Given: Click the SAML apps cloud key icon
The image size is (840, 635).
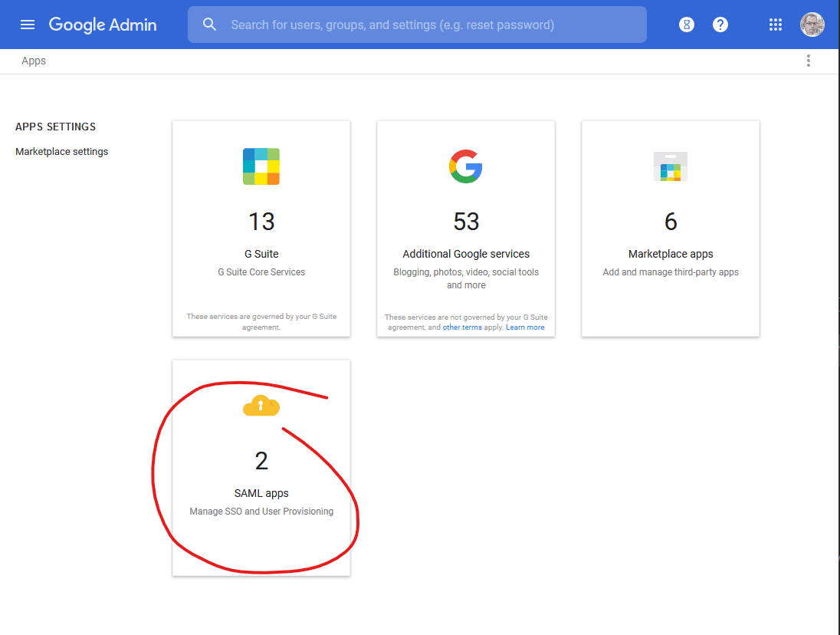Looking at the screenshot, I should tap(261, 406).
